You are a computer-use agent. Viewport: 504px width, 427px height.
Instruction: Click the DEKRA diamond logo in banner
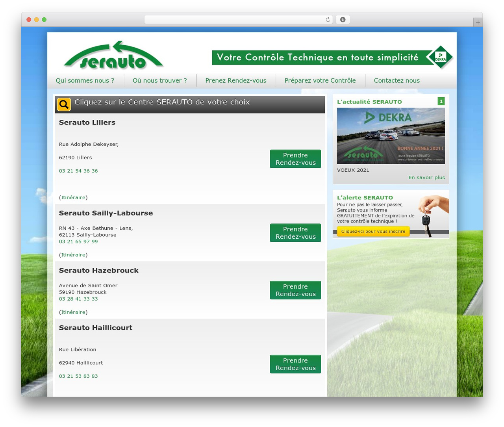point(440,58)
